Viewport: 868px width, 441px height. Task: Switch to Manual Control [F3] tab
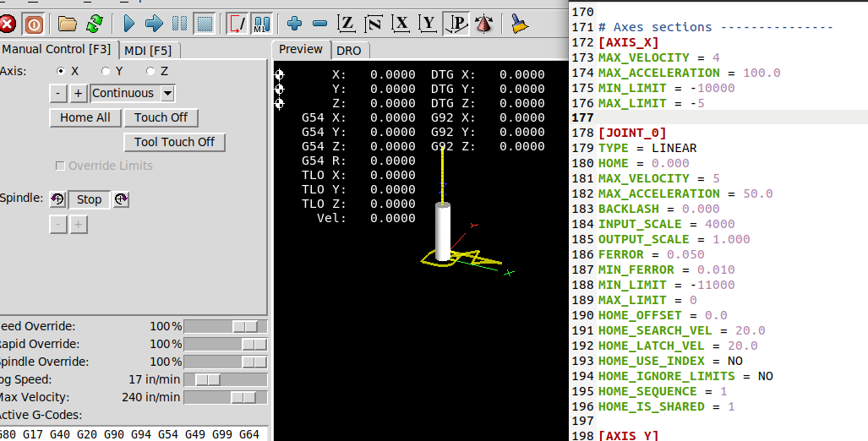(57, 49)
